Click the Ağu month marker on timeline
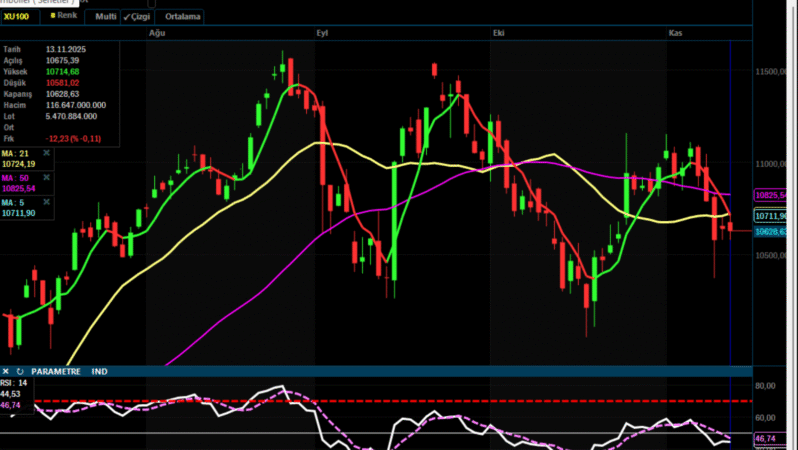 click(x=156, y=34)
